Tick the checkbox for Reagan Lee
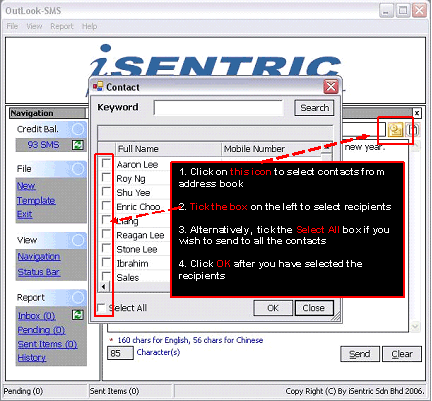Image resolution: width=432 pixels, height=401 pixels. point(106,234)
